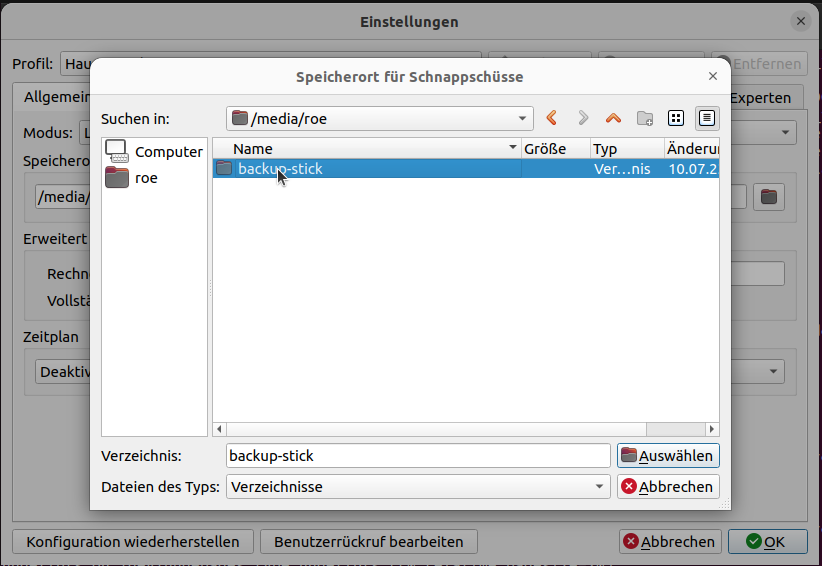Sort files by the Name column
This screenshot has width=822, height=566.
tap(365, 149)
